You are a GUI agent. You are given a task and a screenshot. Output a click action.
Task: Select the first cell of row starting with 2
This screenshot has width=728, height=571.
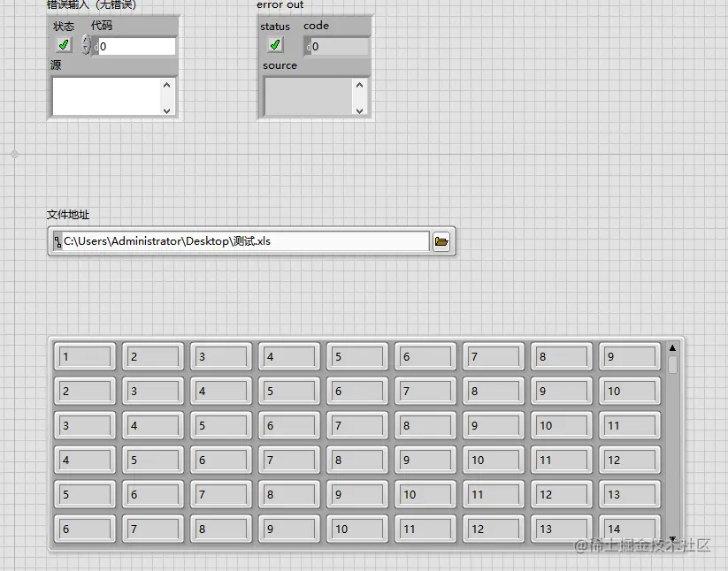pyautogui.click(x=85, y=391)
